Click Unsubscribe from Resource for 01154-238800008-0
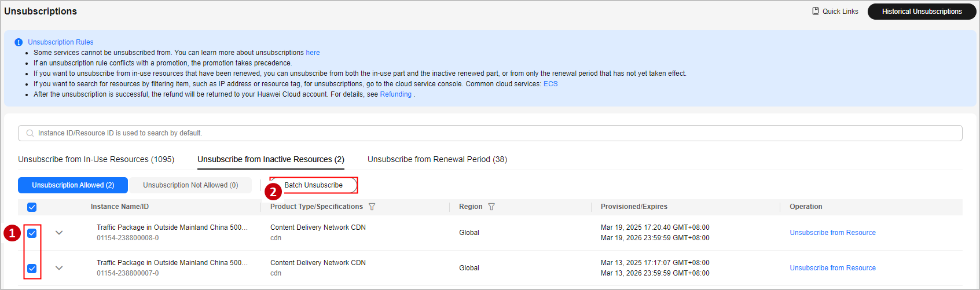Screen dimensions: 980x290 832,233
